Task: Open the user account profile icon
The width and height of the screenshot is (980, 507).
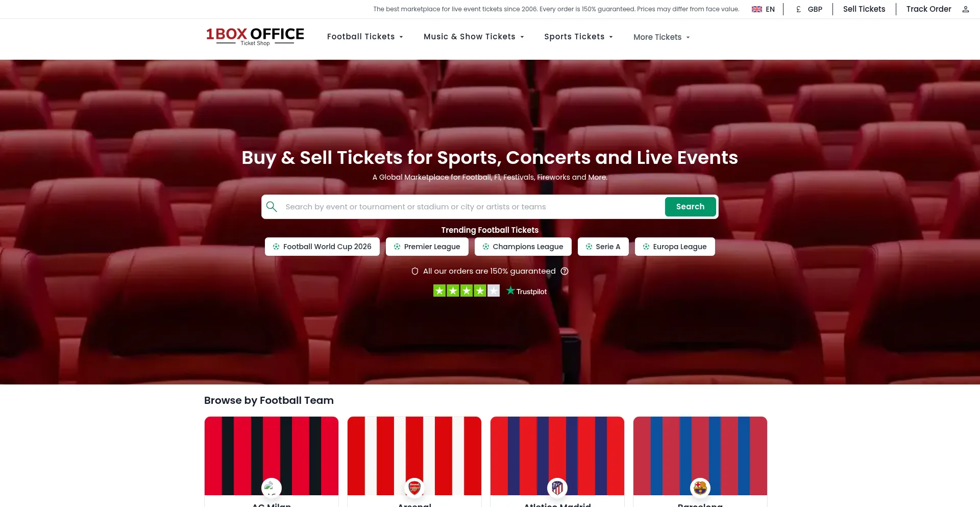Action: [966, 9]
